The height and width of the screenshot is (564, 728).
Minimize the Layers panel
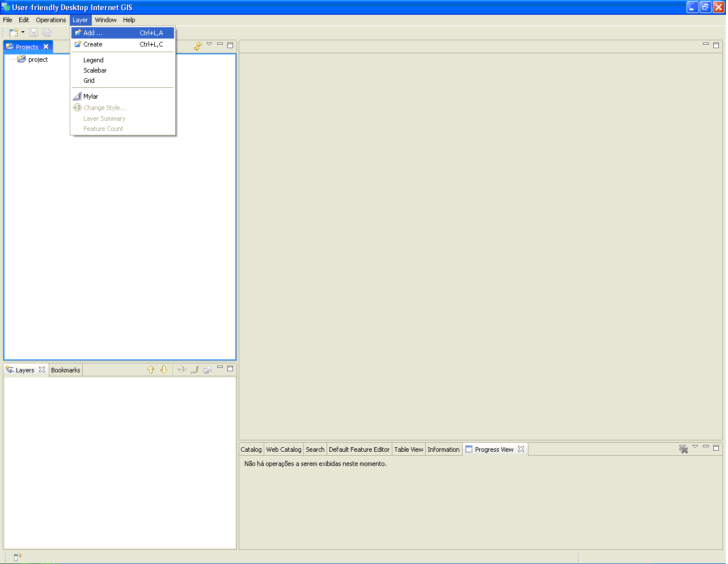pyautogui.click(x=220, y=367)
